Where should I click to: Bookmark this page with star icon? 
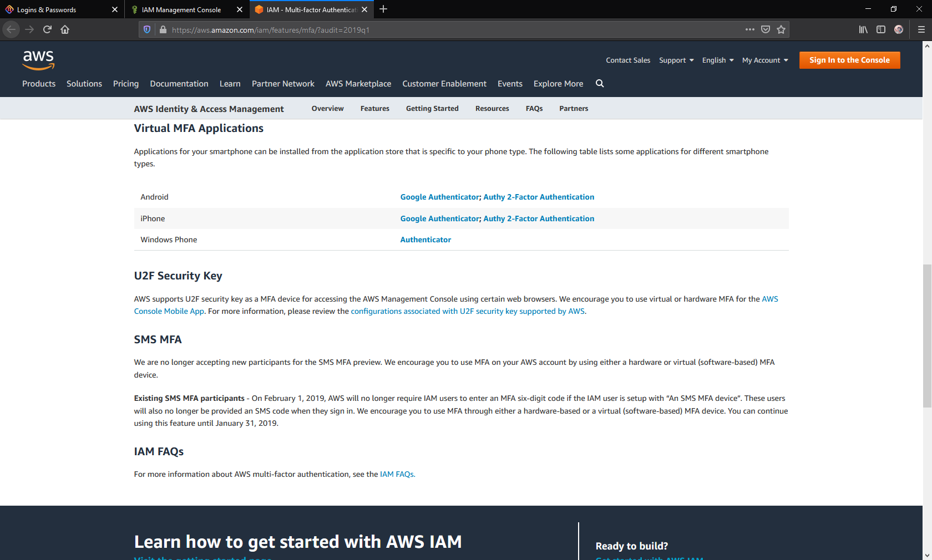pyautogui.click(x=781, y=29)
